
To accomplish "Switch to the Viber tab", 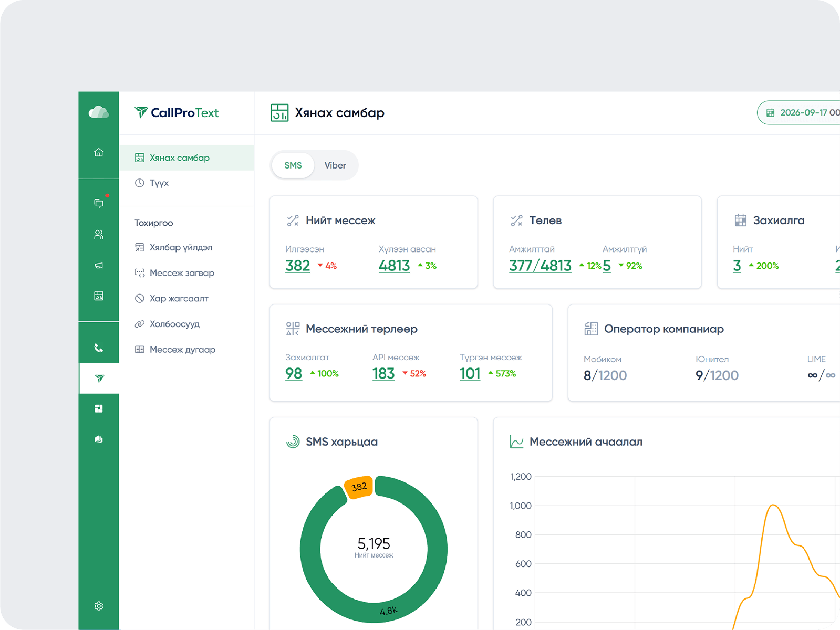I will pos(335,165).
